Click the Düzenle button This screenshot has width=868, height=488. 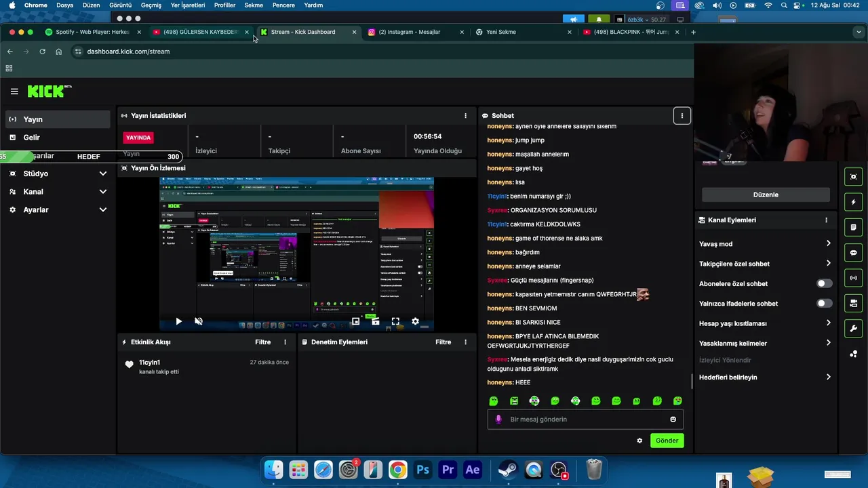(x=766, y=195)
